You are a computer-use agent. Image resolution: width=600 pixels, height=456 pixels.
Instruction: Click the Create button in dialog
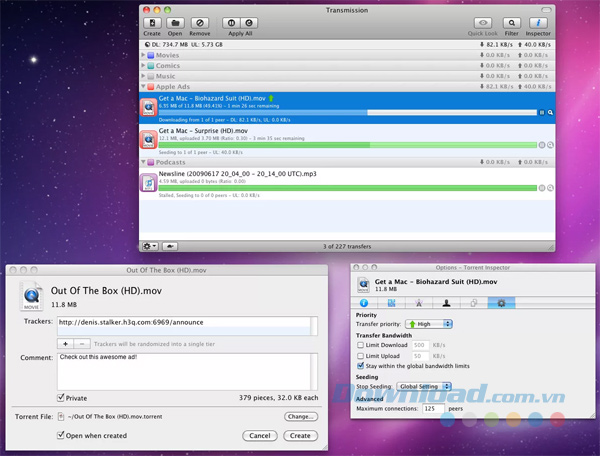pos(298,436)
